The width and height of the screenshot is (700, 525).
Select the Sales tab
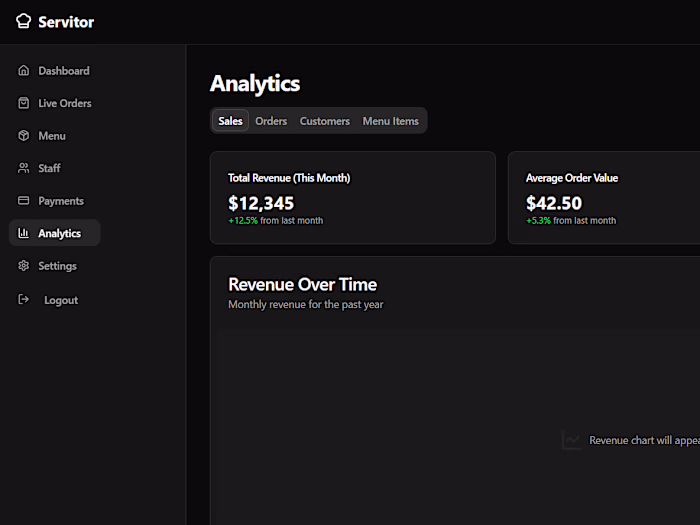point(230,121)
